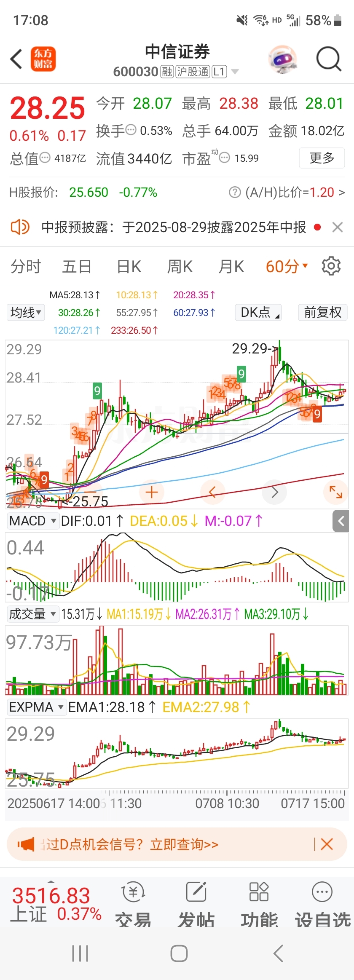354x980 pixels.
Task: Tap the 市盈 info icon
Action: (x=225, y=158)
